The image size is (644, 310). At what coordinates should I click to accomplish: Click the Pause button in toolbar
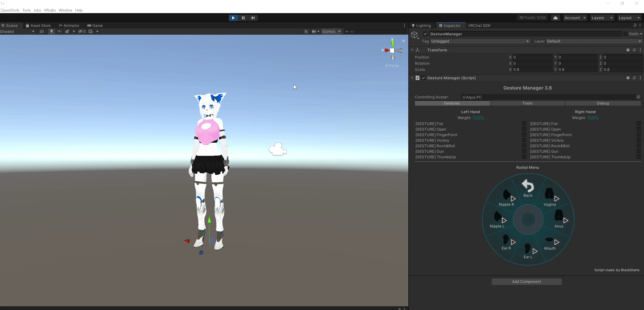[x=243, y=18]
